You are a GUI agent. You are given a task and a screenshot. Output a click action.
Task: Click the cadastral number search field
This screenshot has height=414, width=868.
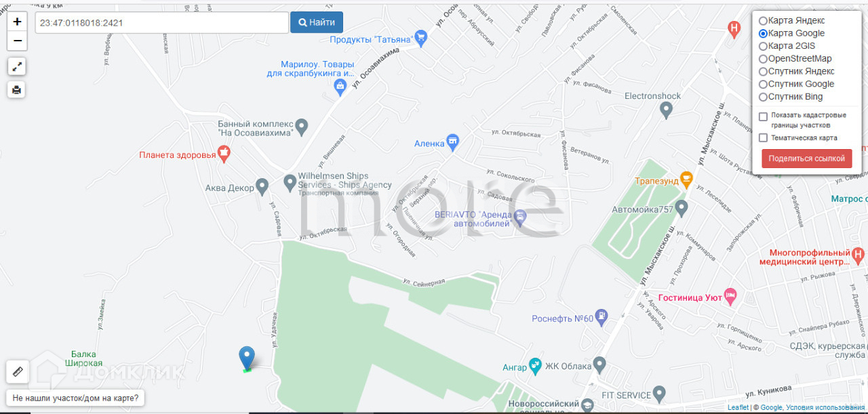(x=162, y=22)
